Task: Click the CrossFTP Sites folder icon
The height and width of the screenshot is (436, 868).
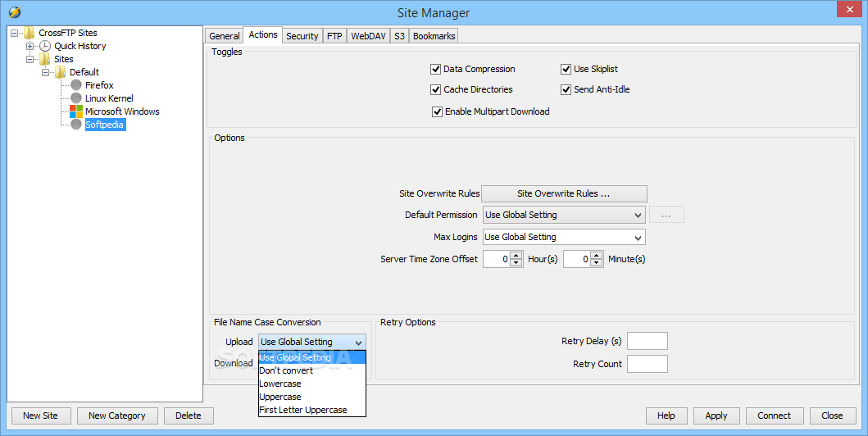Action: 30,34
